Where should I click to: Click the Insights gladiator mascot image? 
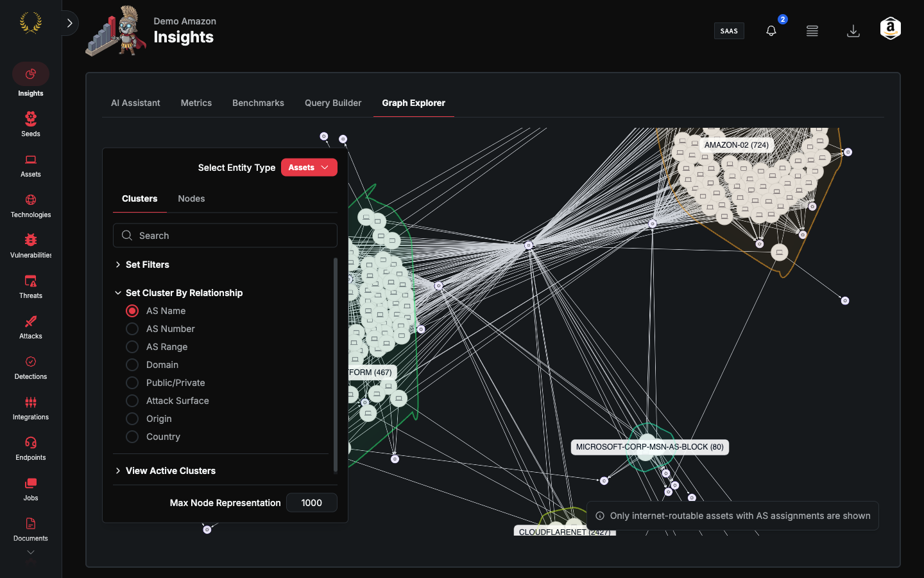tap(117, 31)
